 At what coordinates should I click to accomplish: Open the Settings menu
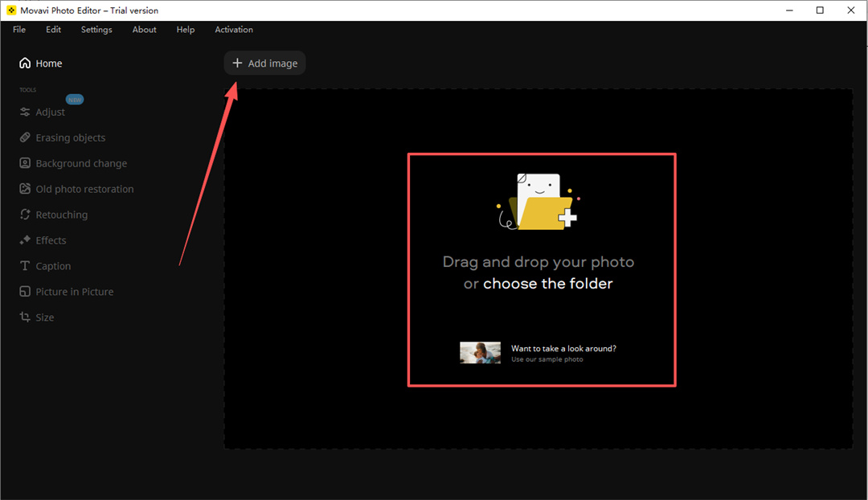97,30
